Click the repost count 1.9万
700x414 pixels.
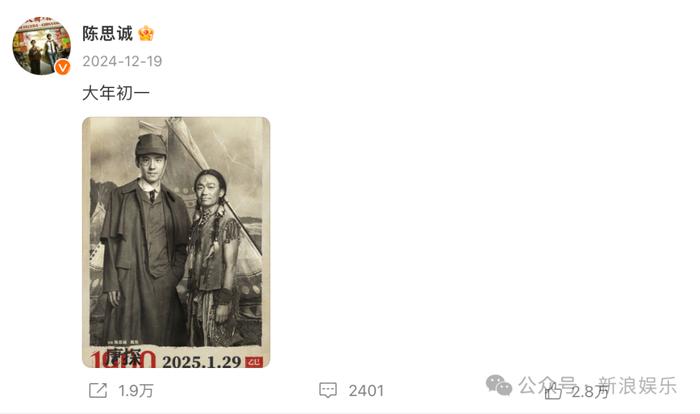pos(136,391)
